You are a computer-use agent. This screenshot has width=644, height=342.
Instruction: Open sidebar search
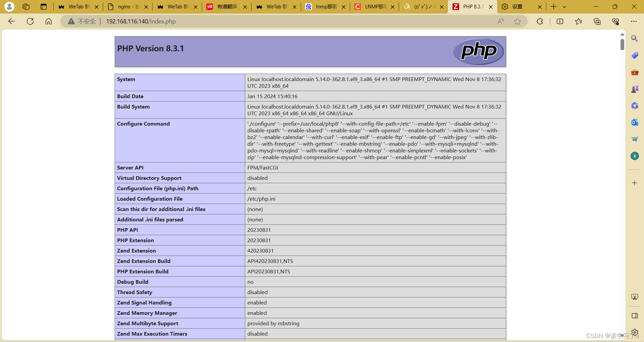[635, 39]
